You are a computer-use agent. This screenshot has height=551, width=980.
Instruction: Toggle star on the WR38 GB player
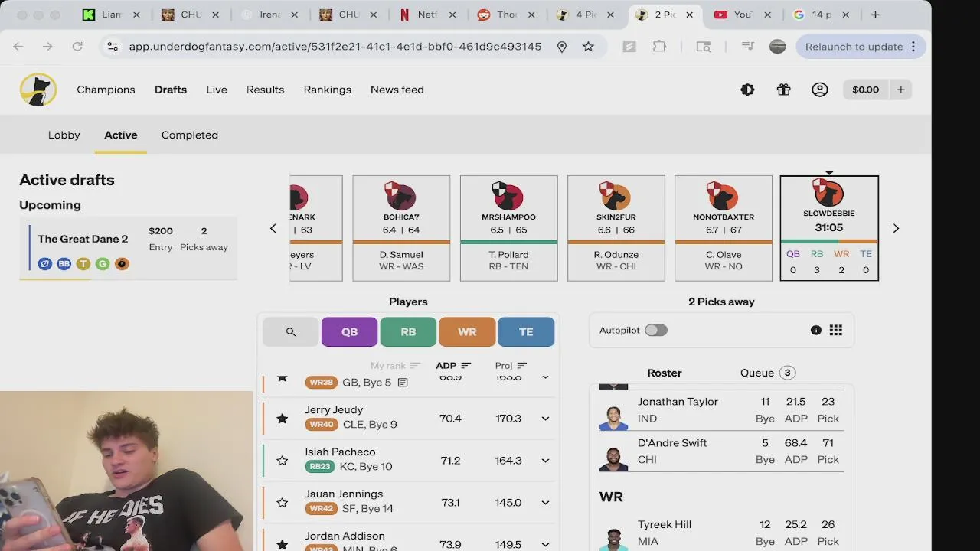(283, 378)
